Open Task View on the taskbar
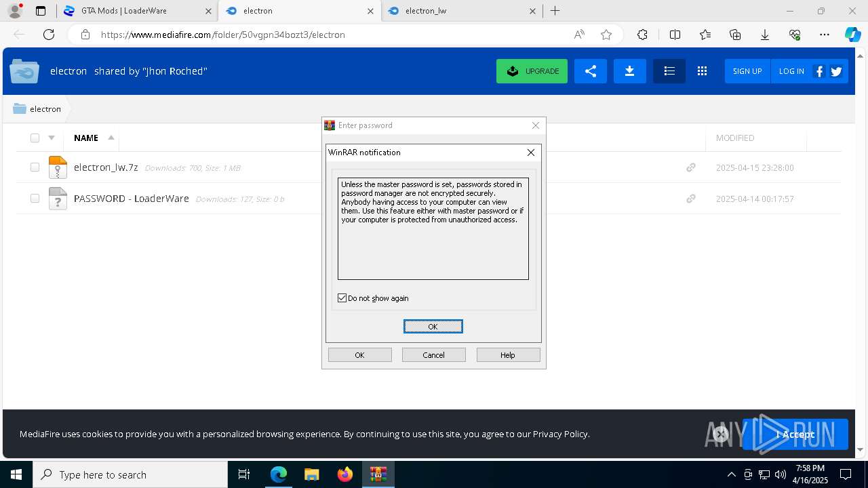868x488 pixels. tap(244, 474)
